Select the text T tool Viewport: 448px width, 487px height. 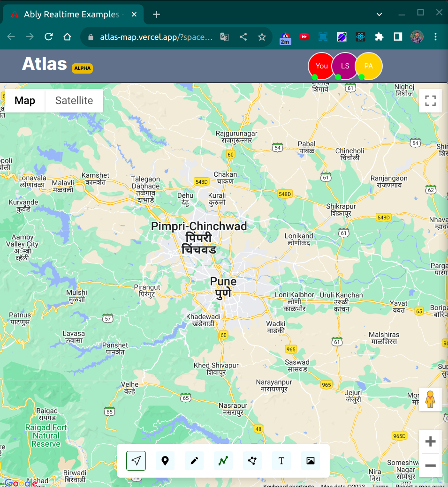pos(281,461)
